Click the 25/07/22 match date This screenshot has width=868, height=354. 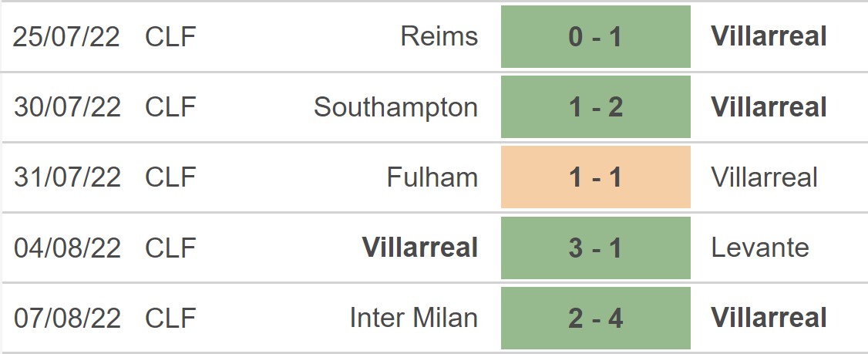coord(67,36)
